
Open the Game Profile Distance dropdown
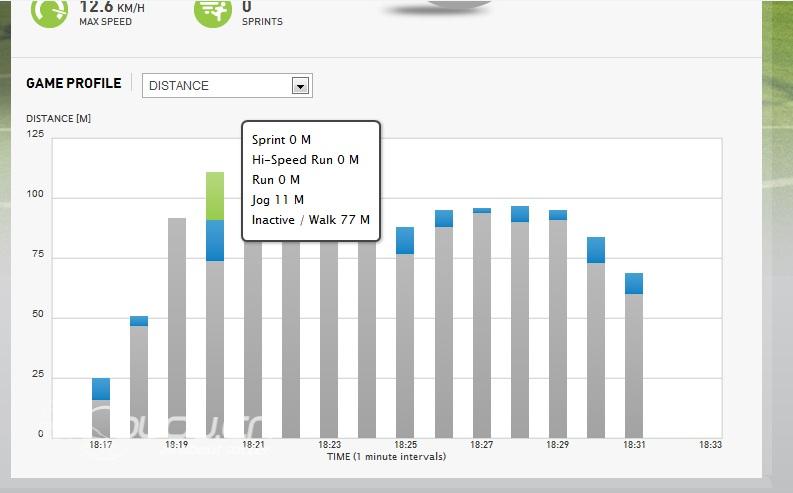[x=227, y=85]
